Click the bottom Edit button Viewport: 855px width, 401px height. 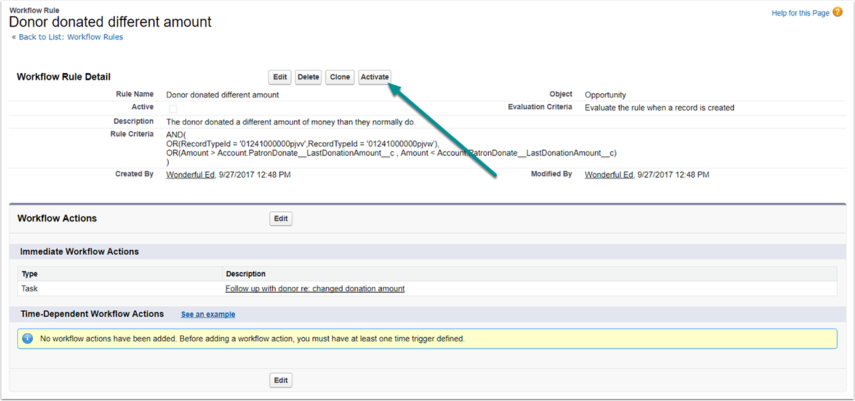pyautogui.click(x=281, y=380)
